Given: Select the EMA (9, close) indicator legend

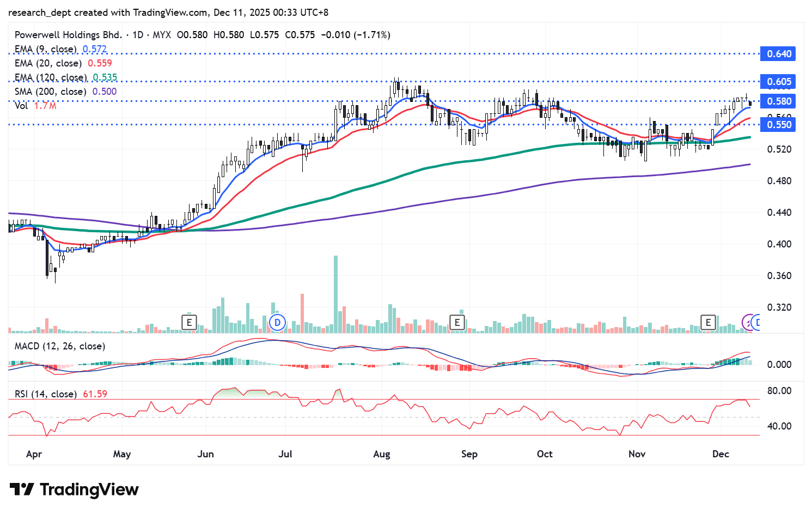Looking at the screenshot, I should (x=46, y=49).
